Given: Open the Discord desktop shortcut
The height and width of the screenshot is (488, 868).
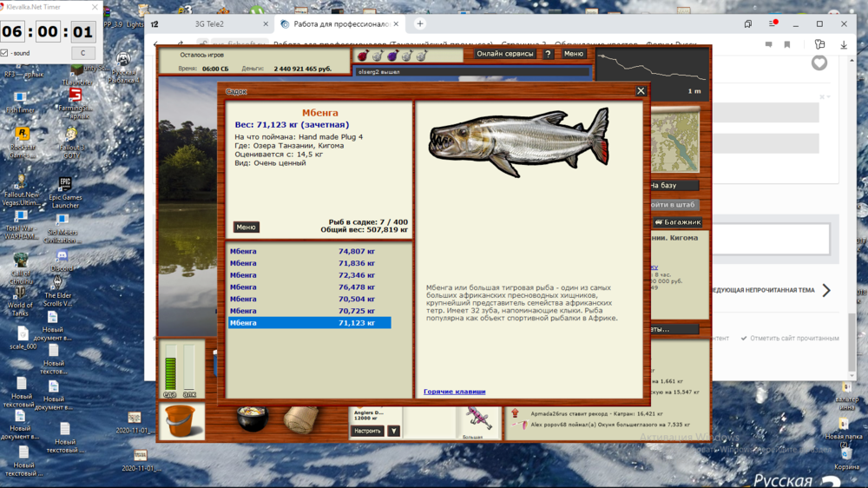Looking at the screenshot, I should pos(62,260).
